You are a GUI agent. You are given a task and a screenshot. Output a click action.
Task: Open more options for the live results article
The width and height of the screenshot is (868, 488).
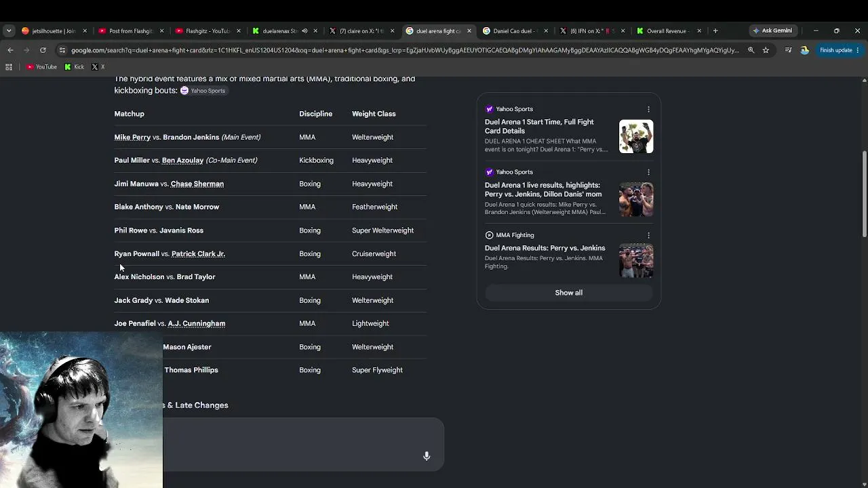pos(648,172)
